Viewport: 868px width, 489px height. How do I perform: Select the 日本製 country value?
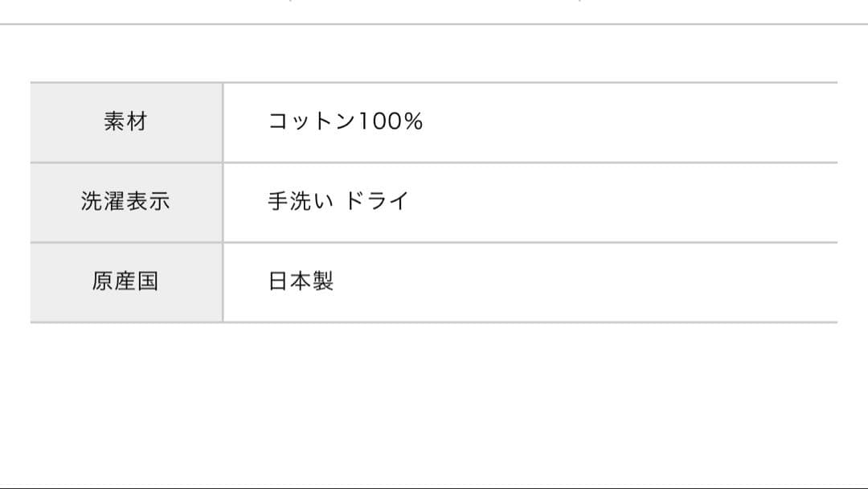(301, 282)
